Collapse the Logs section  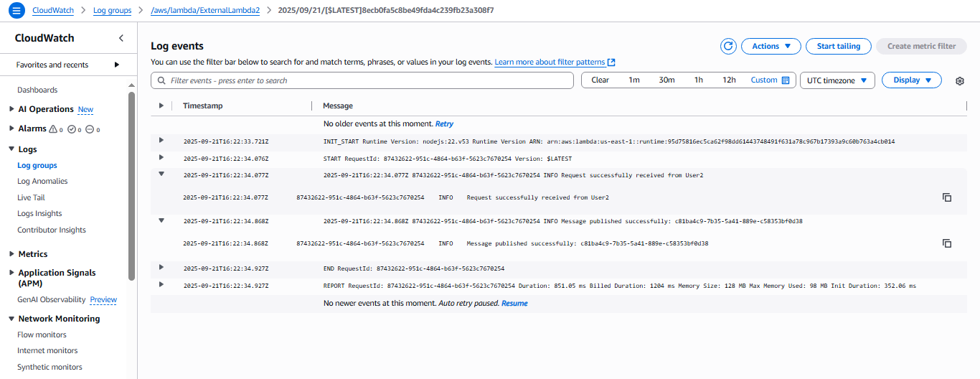11,149
